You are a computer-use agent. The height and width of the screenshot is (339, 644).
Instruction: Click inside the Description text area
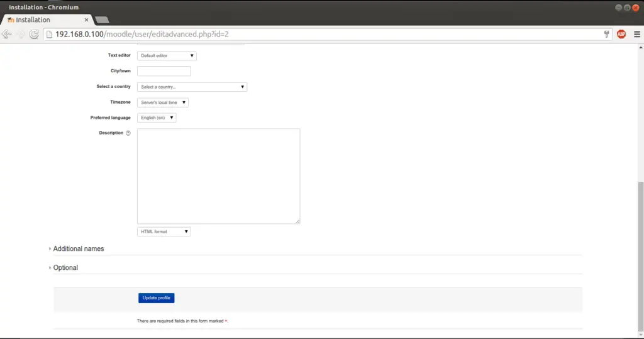click(218, 176)
